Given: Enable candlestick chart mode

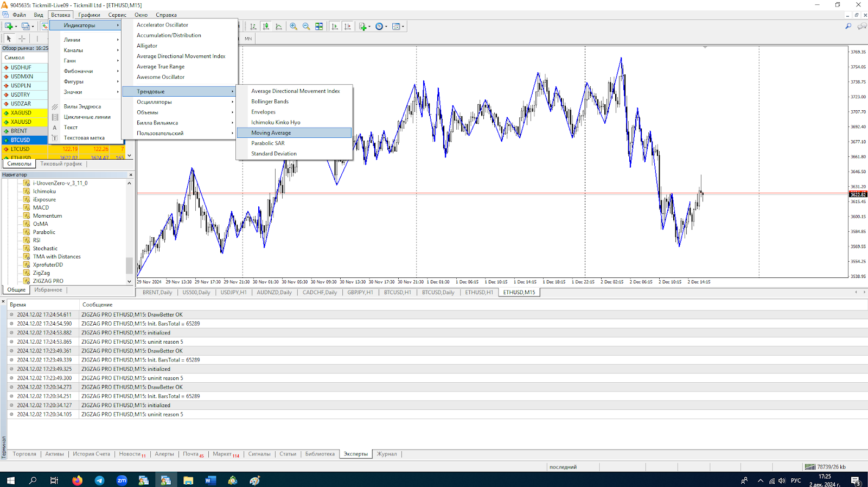Looking at the screenshot, I should click(x=266, y=26).
